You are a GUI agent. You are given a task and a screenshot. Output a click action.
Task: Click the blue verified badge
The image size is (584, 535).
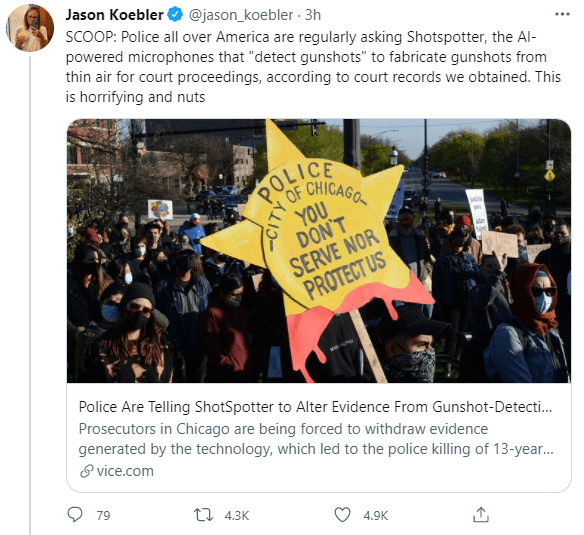175,15
